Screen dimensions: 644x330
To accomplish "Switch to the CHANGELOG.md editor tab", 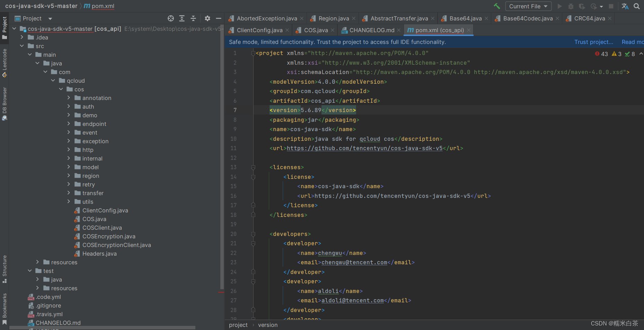I will pyautogui.click(x=371, y=30).
